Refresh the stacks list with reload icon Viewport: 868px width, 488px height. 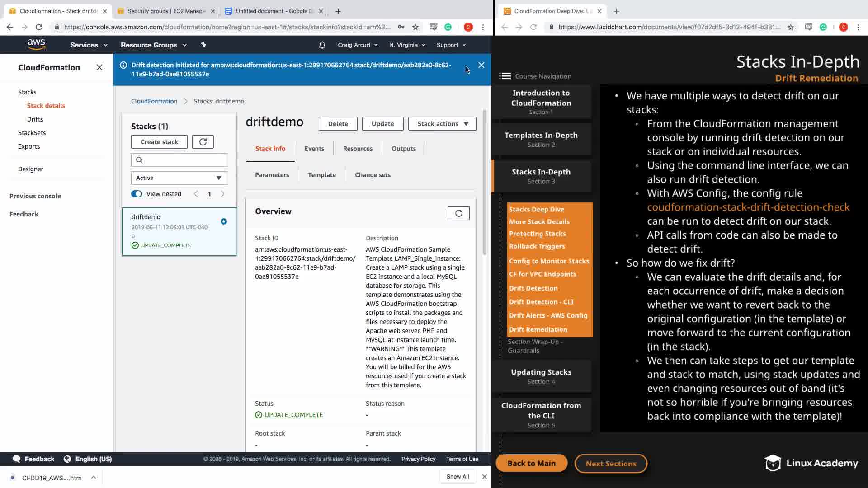[x=203, y=142]
